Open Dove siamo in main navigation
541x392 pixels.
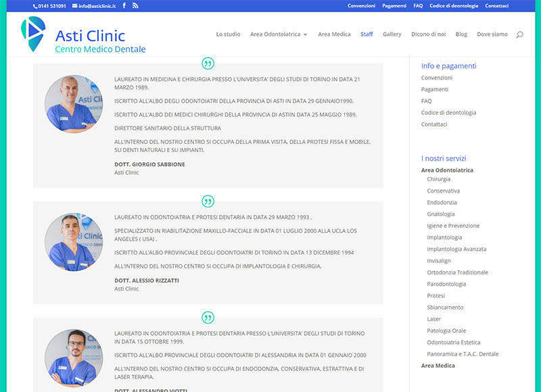pos(492,34)
